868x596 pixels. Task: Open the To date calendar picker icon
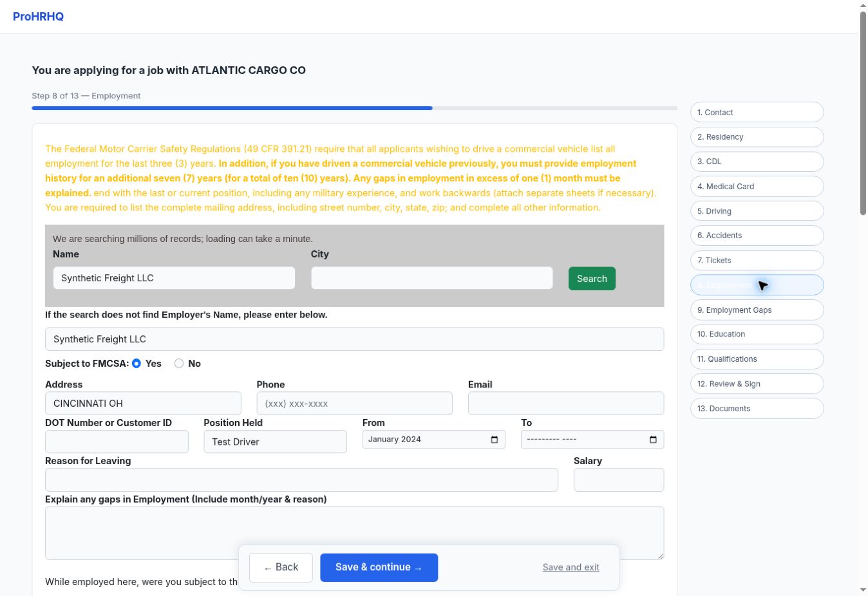pos(653,440)
